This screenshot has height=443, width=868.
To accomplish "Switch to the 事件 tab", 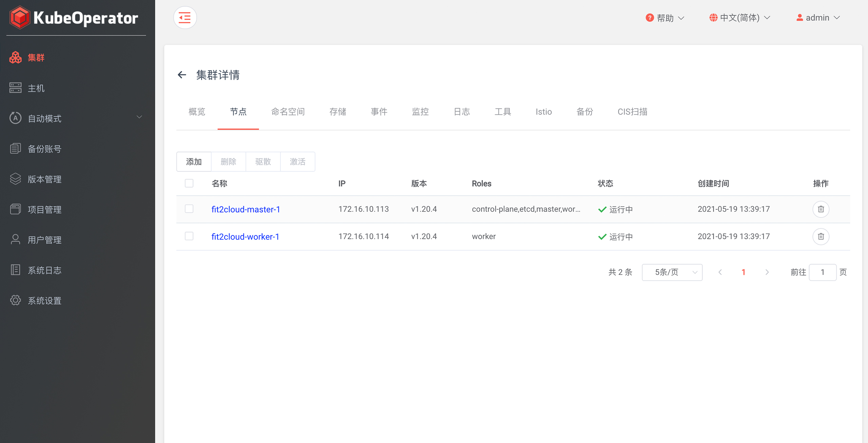I will coord(379,112).
